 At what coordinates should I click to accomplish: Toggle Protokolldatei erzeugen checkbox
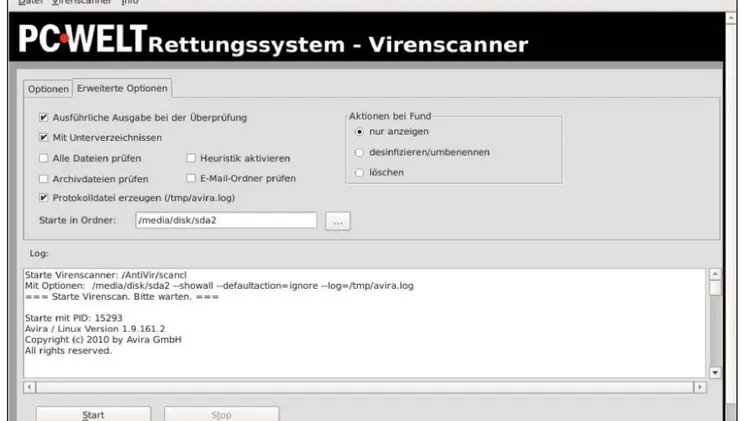click(44, 198)
